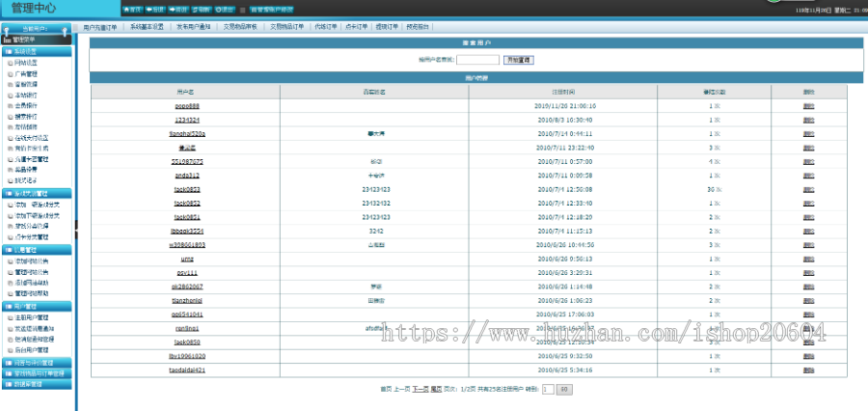Click the folder icon on 数据库管理 header
This screenshot has width=868, height=411.
[9, 384]
